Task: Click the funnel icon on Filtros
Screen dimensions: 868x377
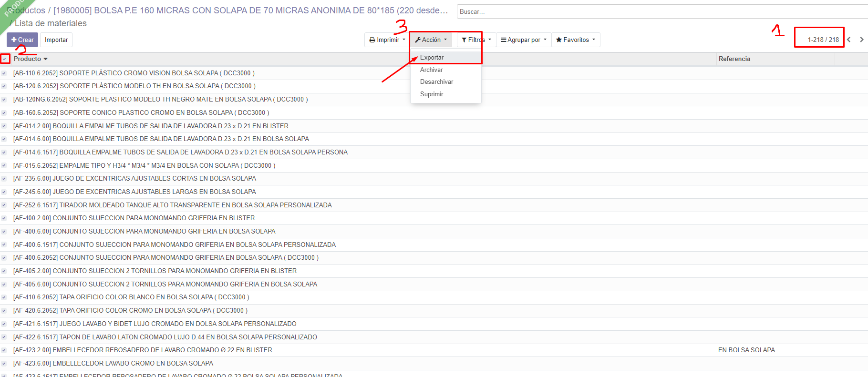Action: tap(464, 40)
